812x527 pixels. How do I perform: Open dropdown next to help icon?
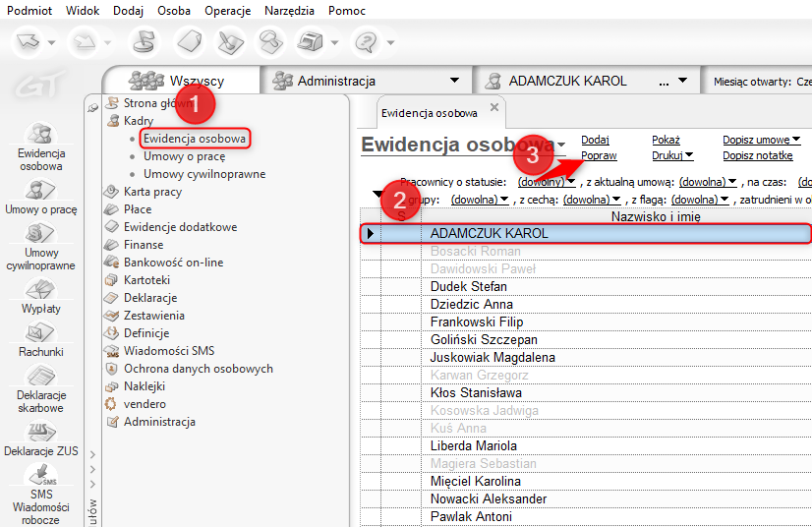[x=390, y=42]
